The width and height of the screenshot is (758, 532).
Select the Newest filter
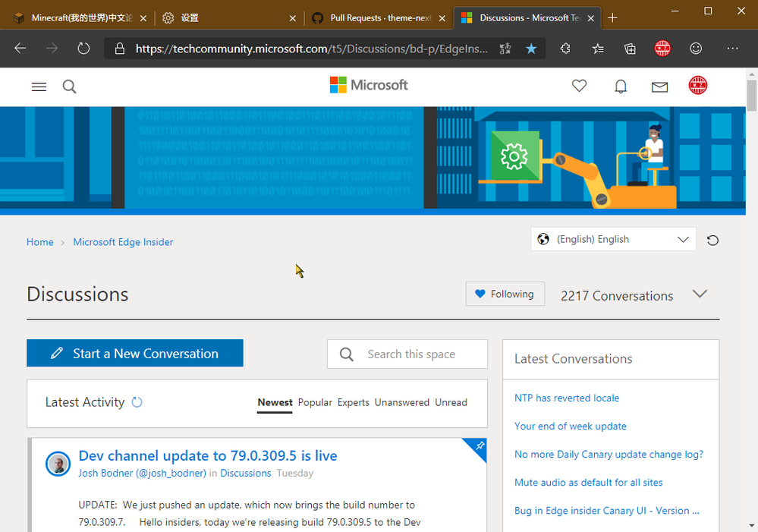(x=275, y=402)
